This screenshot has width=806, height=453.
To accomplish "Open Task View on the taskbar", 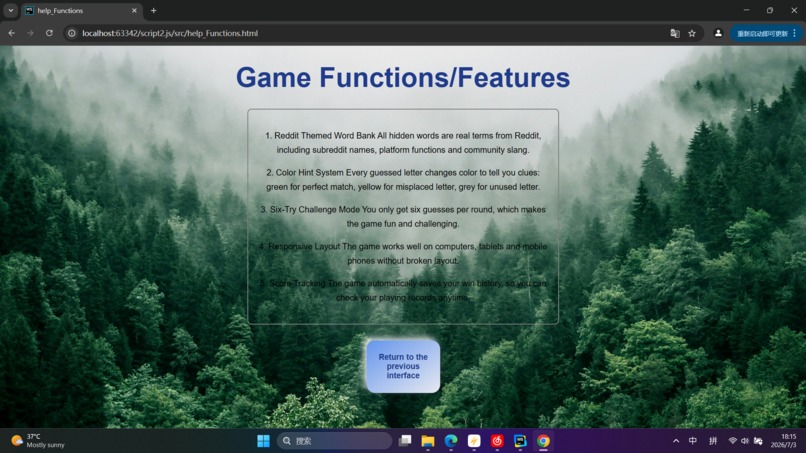I will [x=405, y=441].
